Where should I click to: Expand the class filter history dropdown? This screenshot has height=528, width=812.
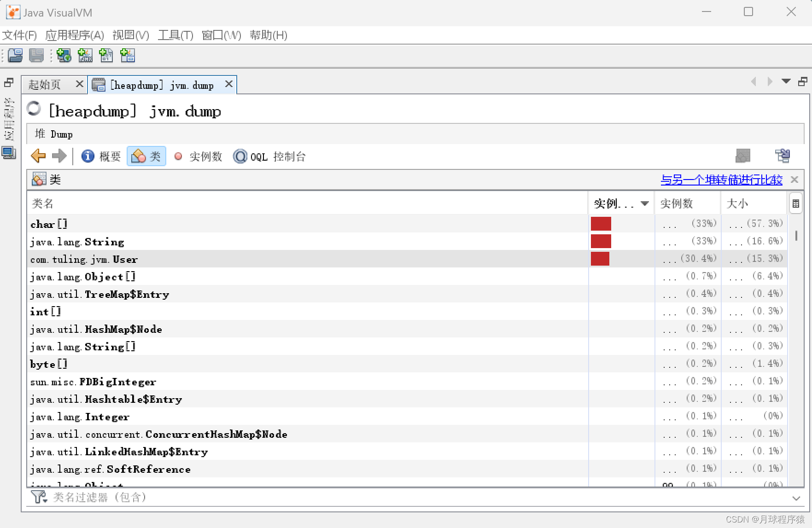click(x=796, y=498)
